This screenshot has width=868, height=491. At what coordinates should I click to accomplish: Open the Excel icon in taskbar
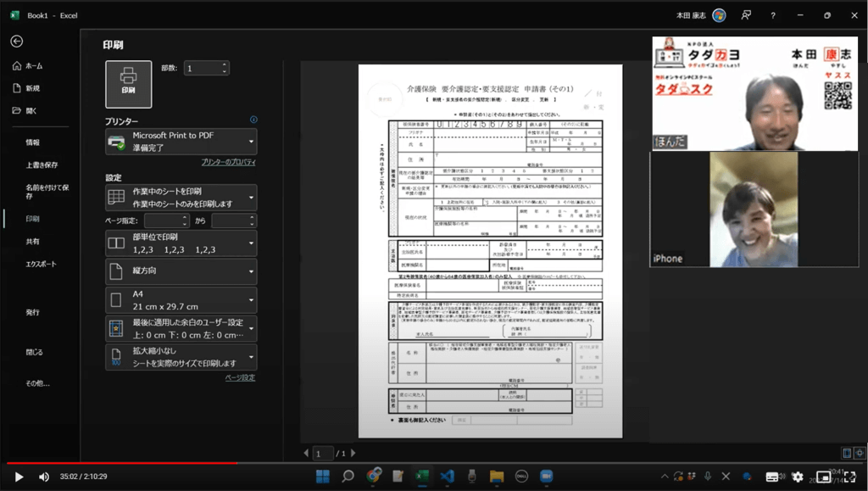pos(420,476)
